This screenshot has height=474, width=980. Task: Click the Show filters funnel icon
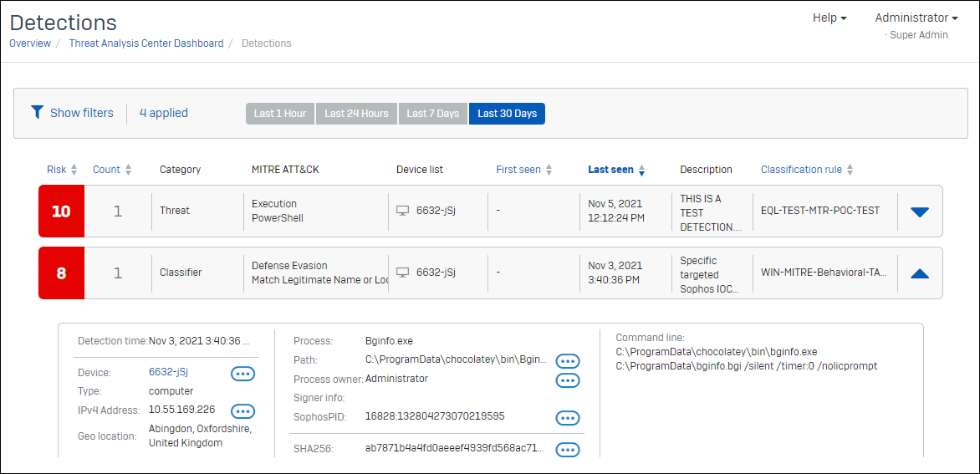coord(37,112)
